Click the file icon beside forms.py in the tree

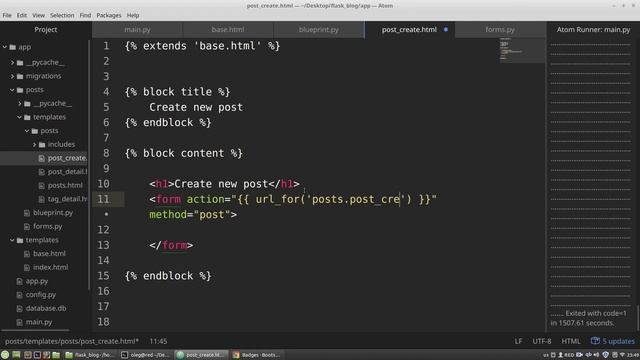point(27,226)
